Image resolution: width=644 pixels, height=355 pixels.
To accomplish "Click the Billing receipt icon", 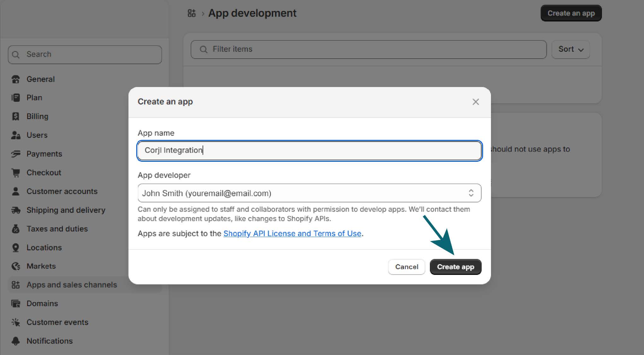I will (15, 116).
